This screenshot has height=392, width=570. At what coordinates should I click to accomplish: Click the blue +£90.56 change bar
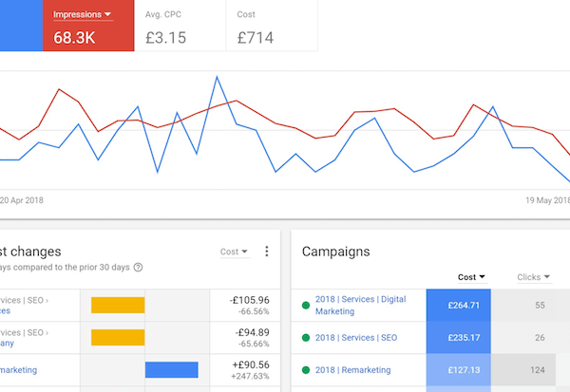click(171, 368)
